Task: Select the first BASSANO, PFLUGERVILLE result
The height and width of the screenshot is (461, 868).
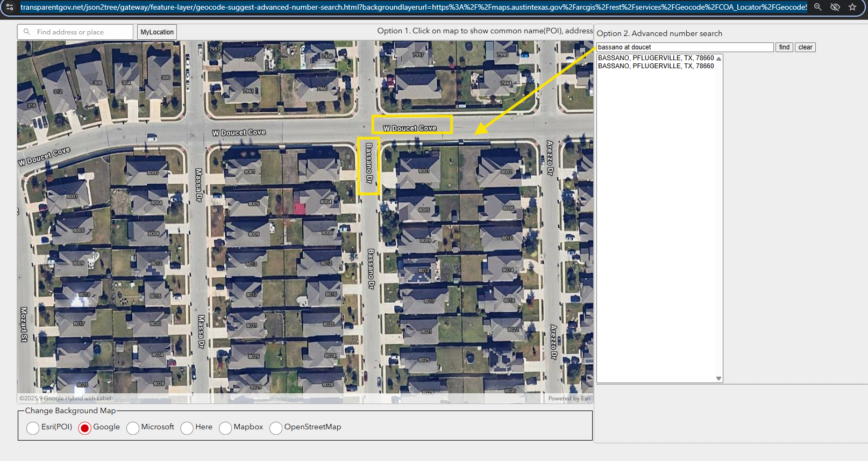Action: [x=656, y=58]
